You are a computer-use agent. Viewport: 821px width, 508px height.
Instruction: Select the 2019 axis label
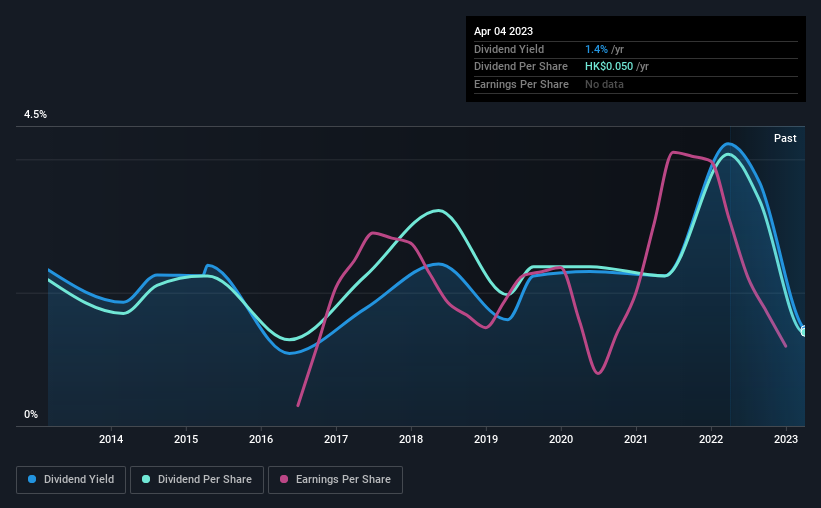pos(486,439)
